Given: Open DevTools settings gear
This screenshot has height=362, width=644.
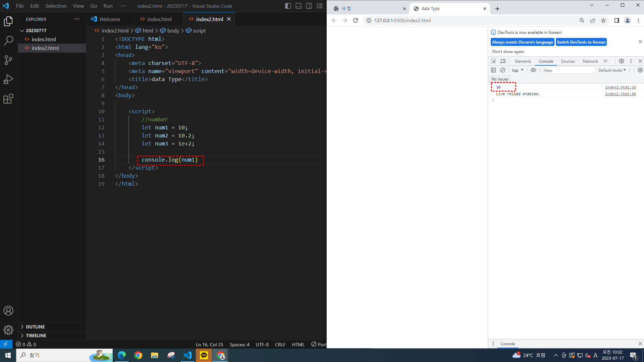Looking at the screenshot, I should point(622,61).
